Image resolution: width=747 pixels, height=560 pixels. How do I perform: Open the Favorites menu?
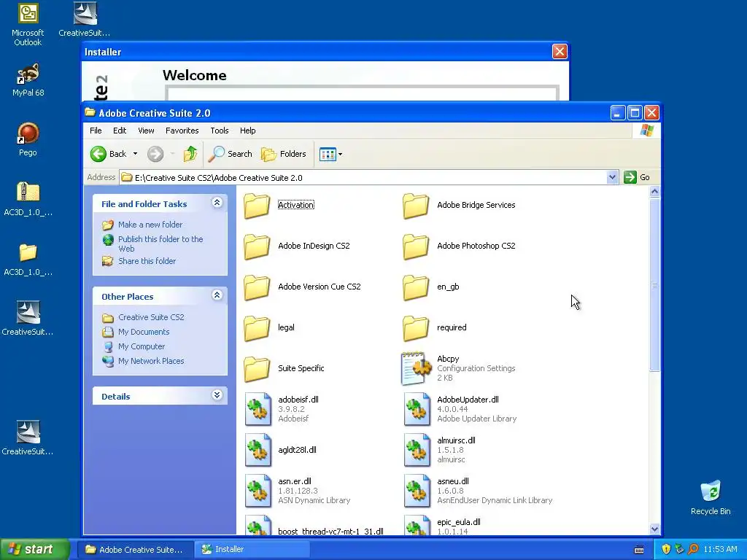182,131
